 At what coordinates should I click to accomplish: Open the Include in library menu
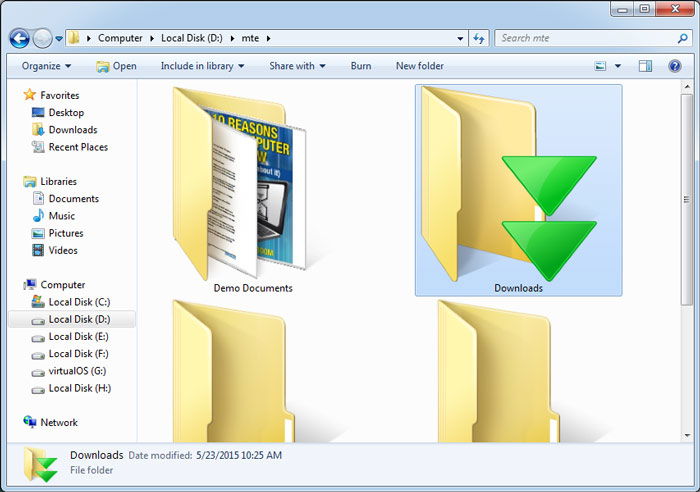point(202,66)
